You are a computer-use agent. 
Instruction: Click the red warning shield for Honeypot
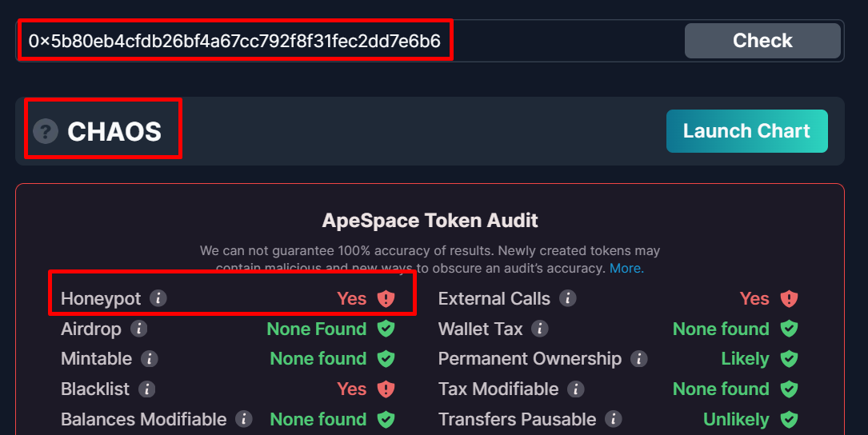pyautogui.click(x=386, y=299)
